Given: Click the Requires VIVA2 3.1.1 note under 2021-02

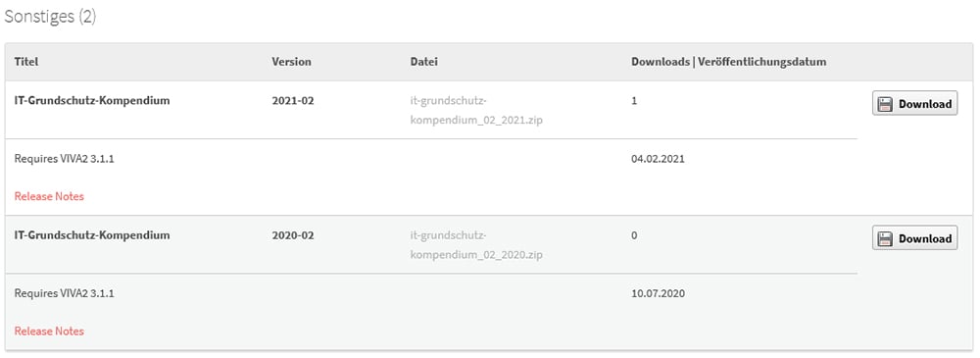Looking at the screenshot, I should [x=64, y=158].
